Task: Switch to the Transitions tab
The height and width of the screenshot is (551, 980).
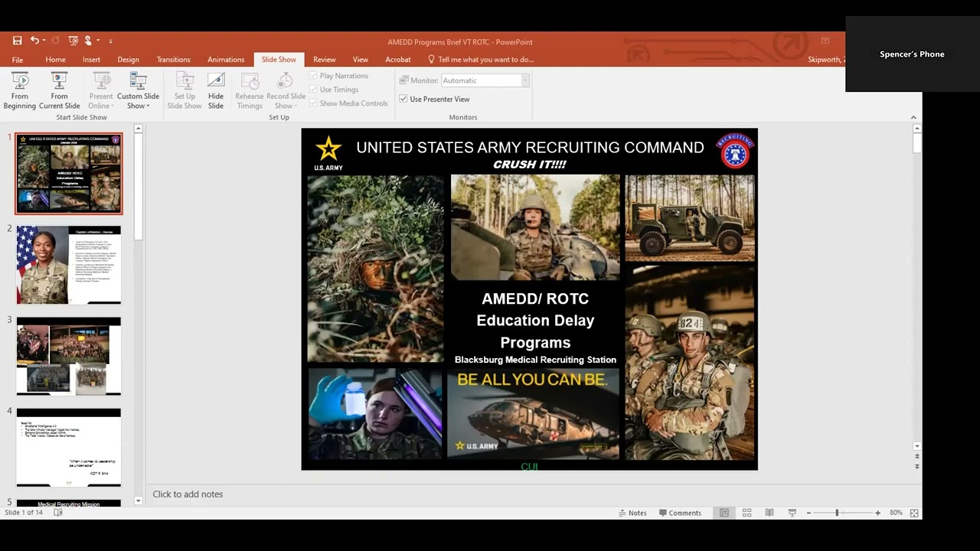Action: click(173, 60)
